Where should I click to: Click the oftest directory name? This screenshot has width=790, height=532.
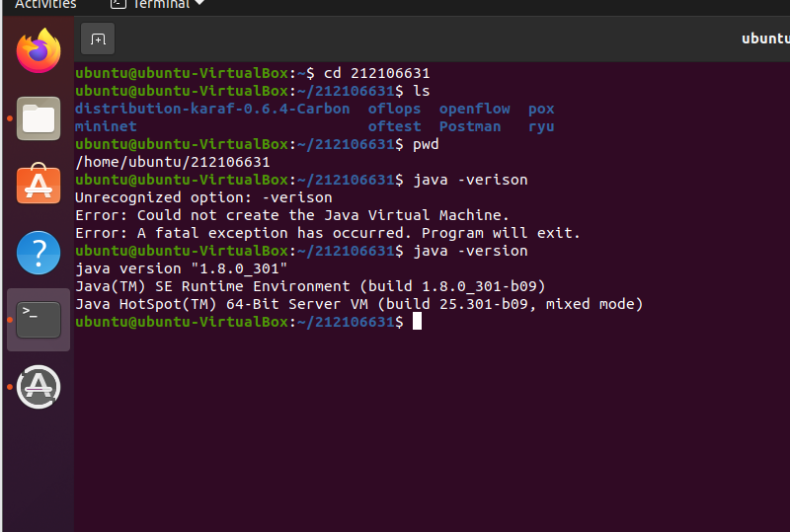(x=394, y=126)
